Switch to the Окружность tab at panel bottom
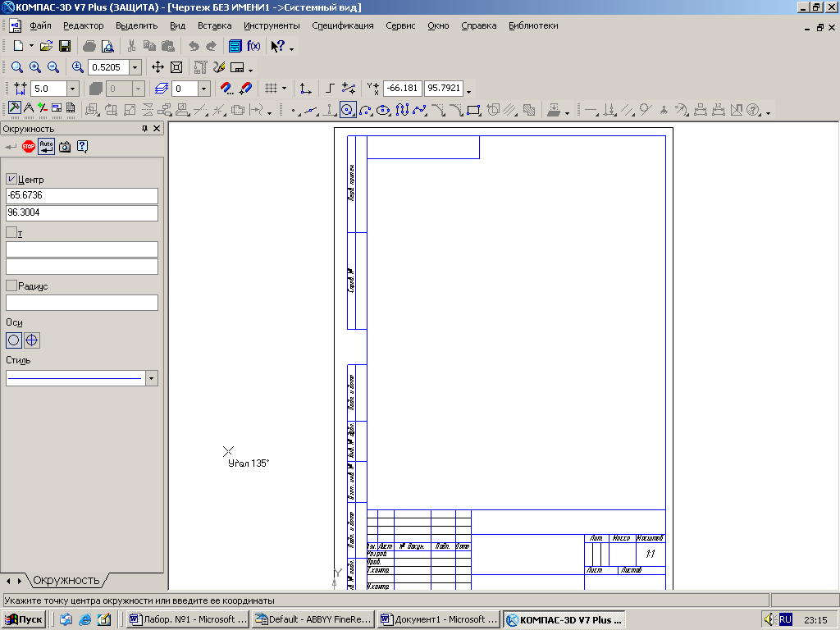 pos(66,580)
